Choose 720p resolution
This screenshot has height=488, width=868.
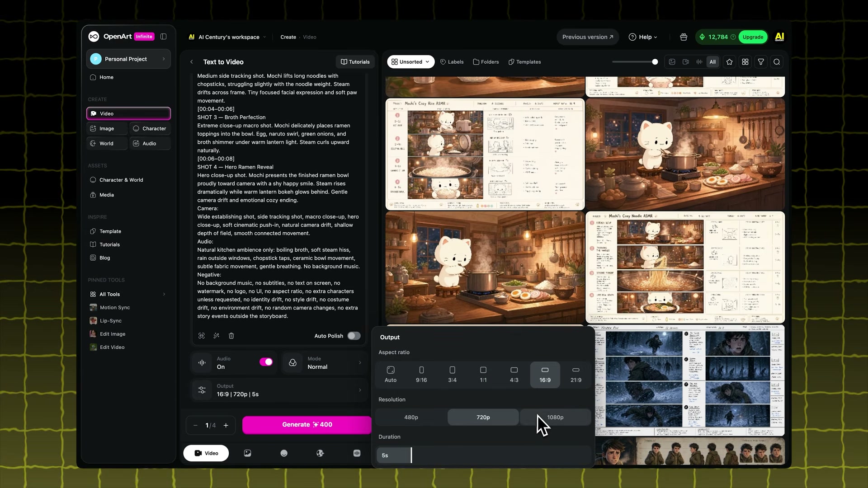pyautogui.click(x=483, y=417)
